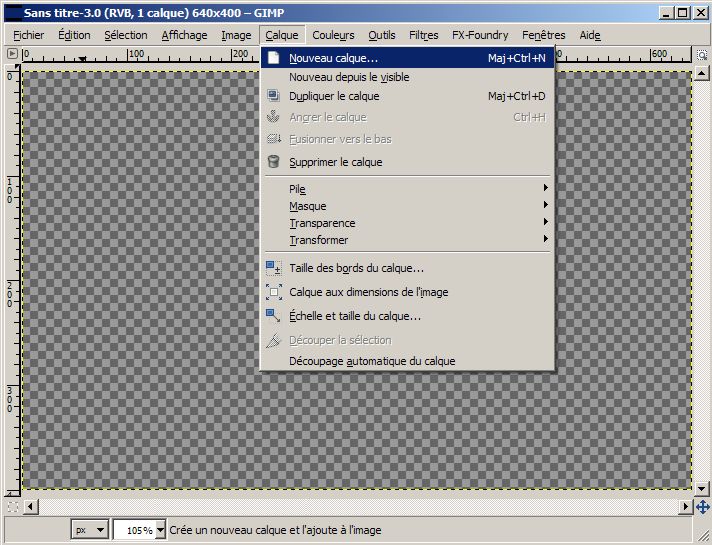Toggle the quick mask button at bottom-left
The height and width of the screenshot is (545, 712).
point(11,507)
